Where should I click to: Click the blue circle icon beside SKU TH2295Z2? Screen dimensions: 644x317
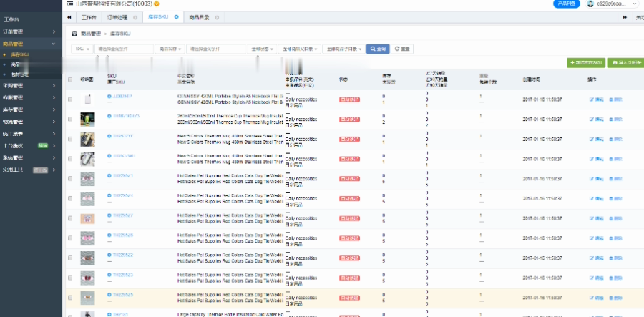[109, 255]
